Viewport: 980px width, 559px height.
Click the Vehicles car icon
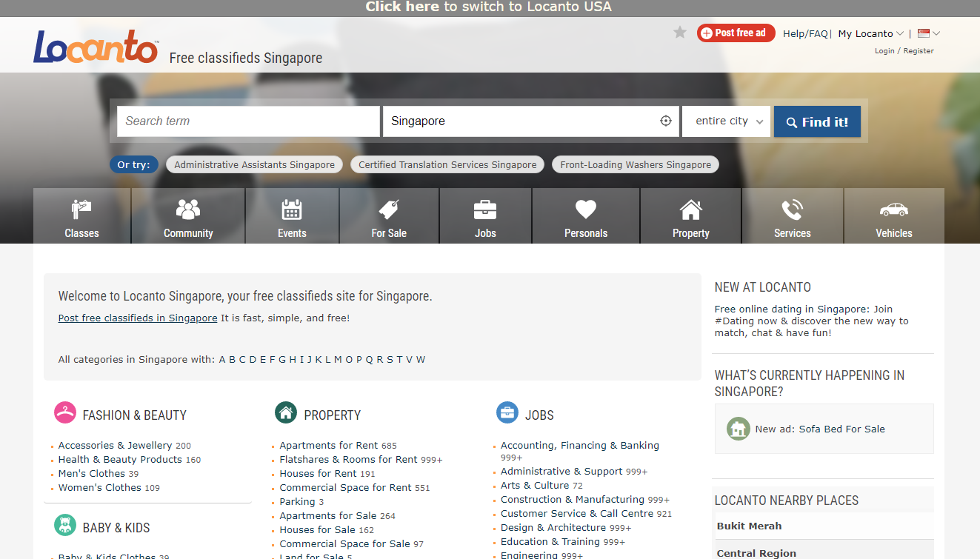click(x=893, y=210)
